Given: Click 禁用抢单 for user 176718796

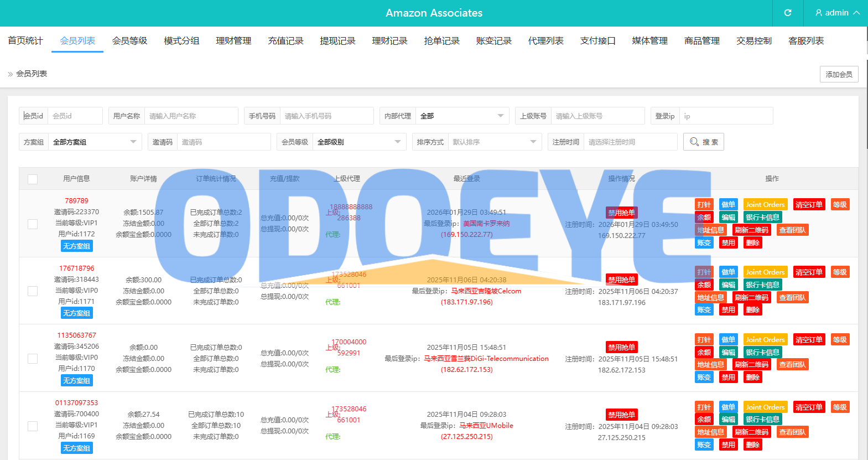Looking at the screenshot, I should (x=621, y=280).
